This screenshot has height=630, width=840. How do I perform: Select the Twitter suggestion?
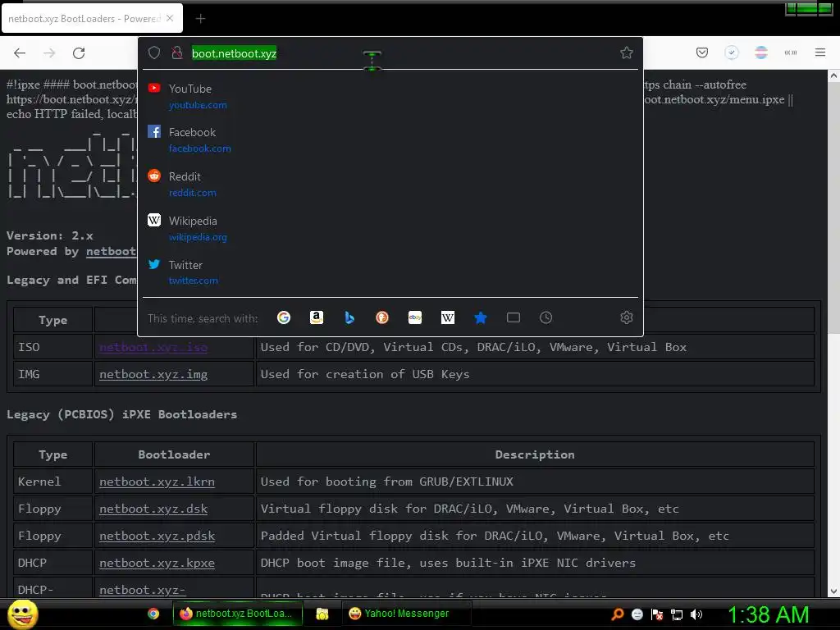tap(390, 272)
